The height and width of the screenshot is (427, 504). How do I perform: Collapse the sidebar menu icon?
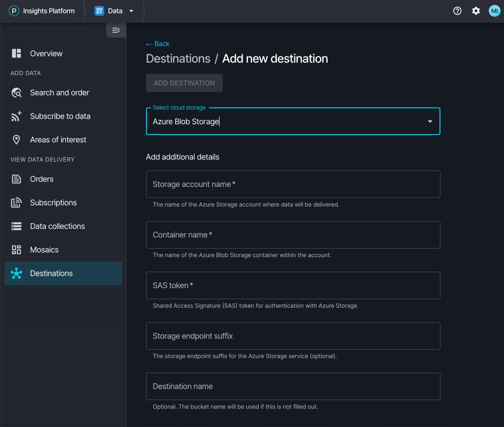tap(116, 30)
